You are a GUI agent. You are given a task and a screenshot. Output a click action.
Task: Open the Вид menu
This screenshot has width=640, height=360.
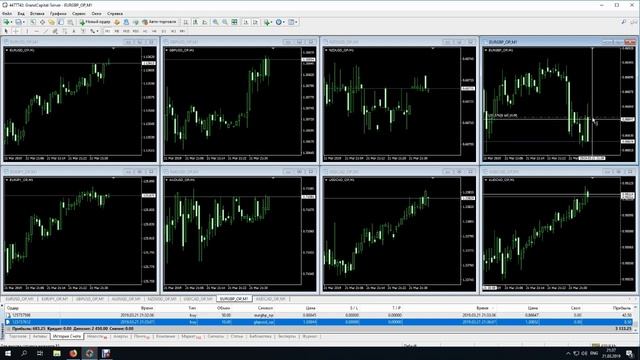click(x=21, y=13)
